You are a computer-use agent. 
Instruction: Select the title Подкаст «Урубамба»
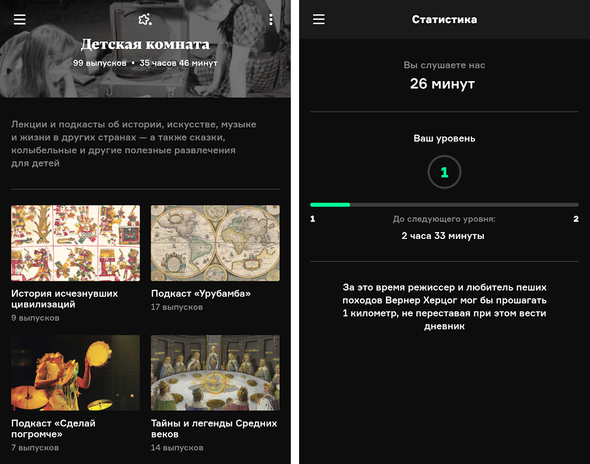click(x=201, y=294)
